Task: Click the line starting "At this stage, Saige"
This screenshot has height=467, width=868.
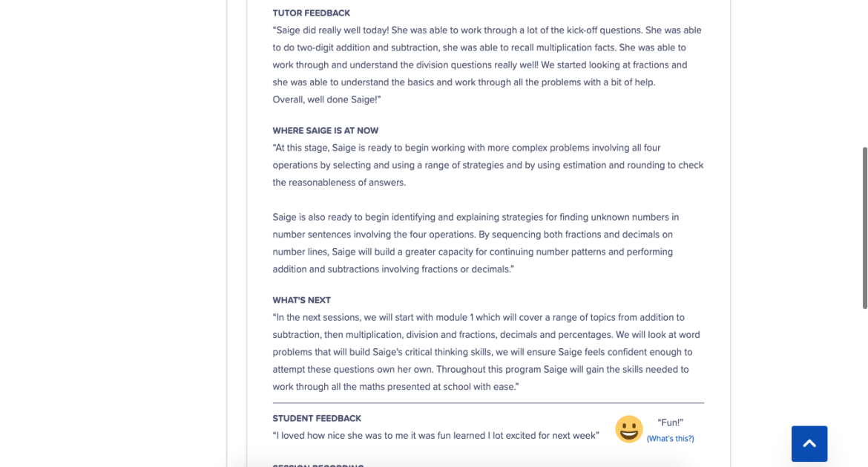Action: [x=466, y=148]
